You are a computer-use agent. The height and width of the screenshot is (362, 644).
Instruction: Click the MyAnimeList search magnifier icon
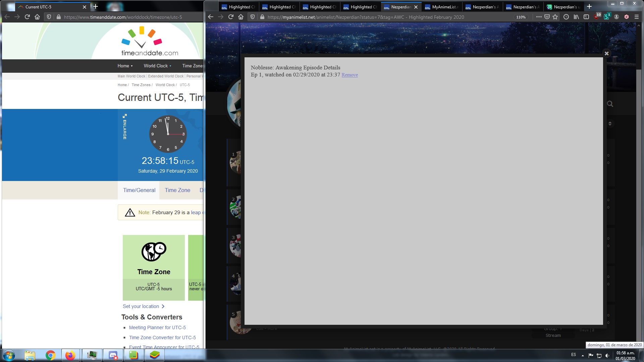click(x=610, y=104)
